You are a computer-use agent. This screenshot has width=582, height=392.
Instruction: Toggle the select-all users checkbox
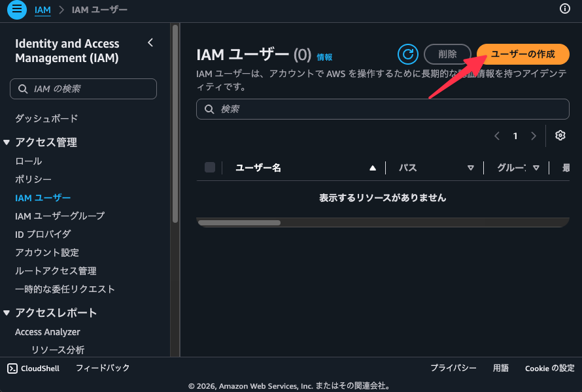210,167
